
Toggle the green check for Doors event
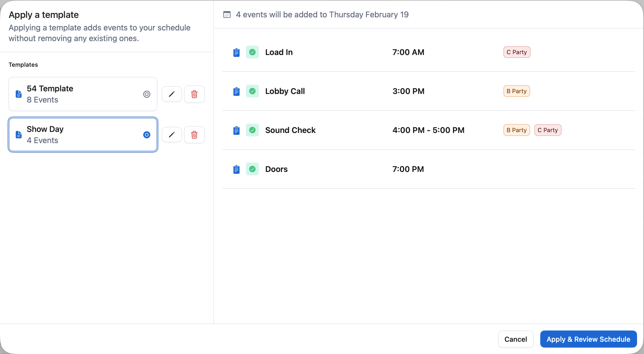(x=252, y=169)
